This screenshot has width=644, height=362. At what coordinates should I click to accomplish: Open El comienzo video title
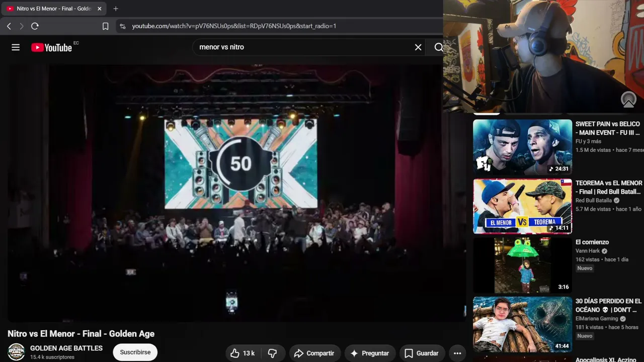pyautogui.click(x=592, y=242)
